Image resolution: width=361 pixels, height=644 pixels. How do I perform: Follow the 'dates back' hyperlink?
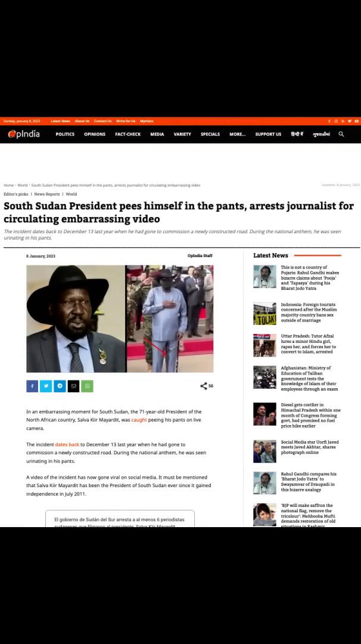[x=67, y=444]
